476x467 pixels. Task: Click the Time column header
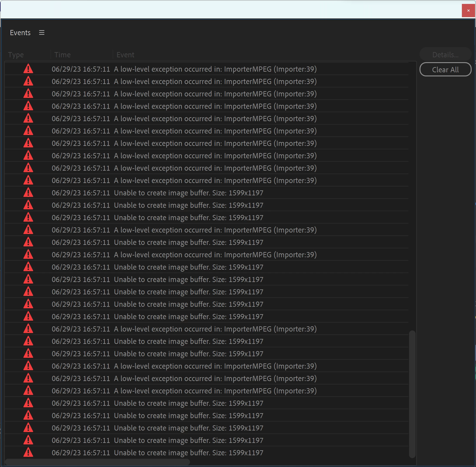[62, 55]
